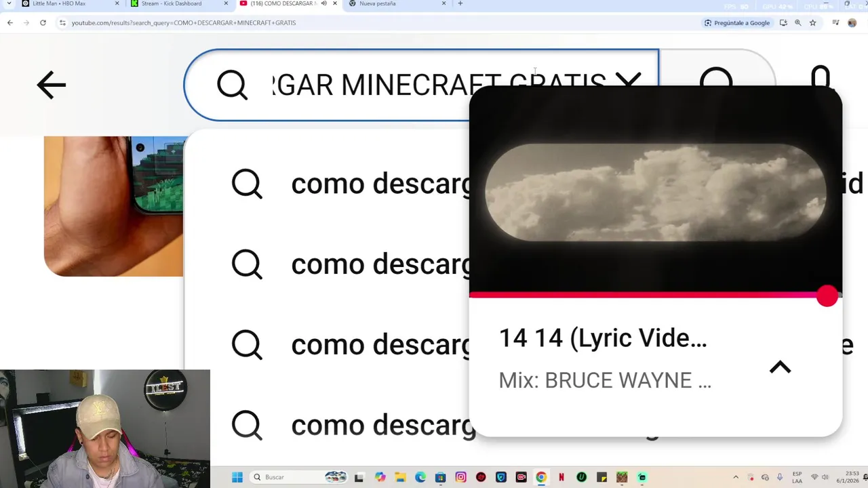
Task: Open the Windows Start menu
Action: coord(237,477)
